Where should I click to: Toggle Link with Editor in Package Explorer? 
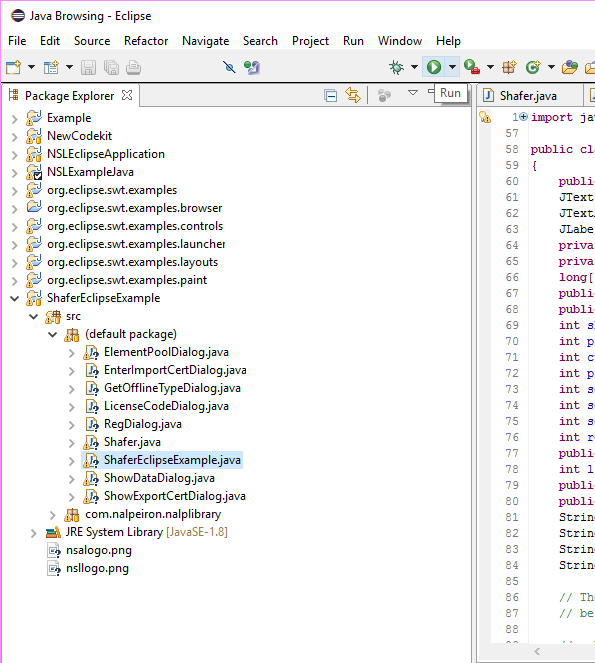(353, 96)
